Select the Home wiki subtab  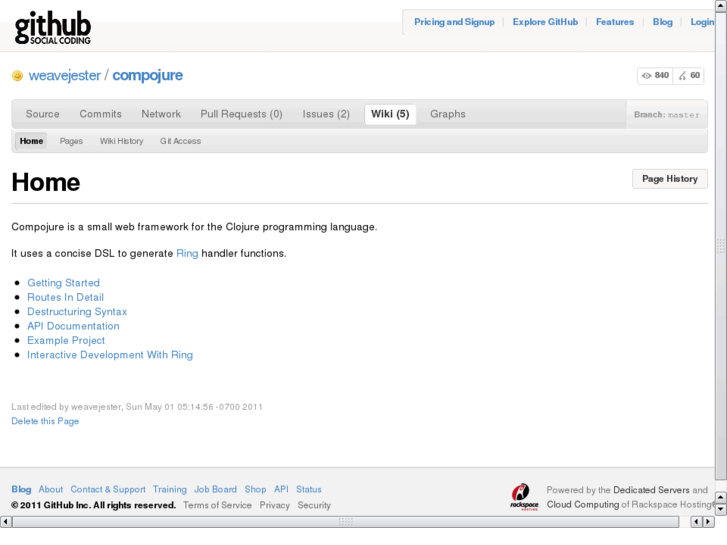coord(31,141)
